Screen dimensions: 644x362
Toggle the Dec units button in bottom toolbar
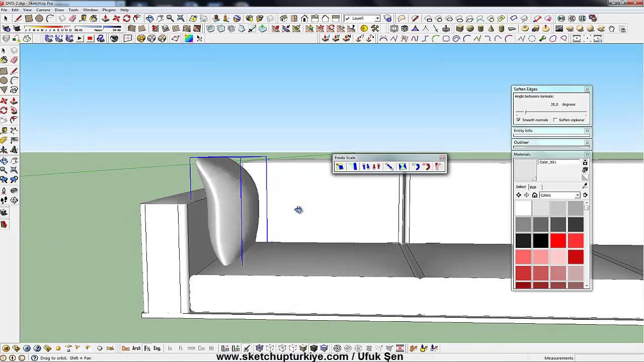point(126,348)
